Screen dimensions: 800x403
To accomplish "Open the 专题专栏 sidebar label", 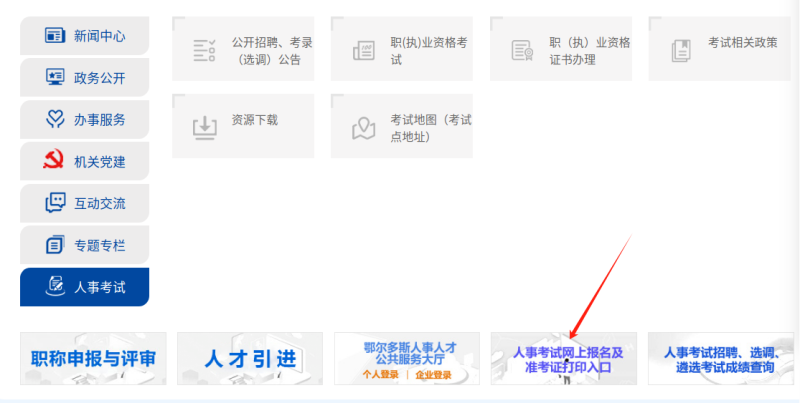I will click(99, 246).
